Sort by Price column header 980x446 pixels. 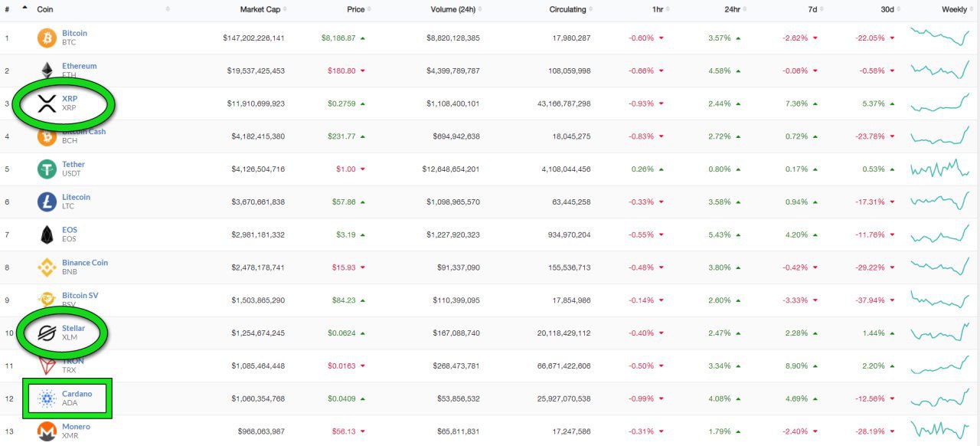355,9
